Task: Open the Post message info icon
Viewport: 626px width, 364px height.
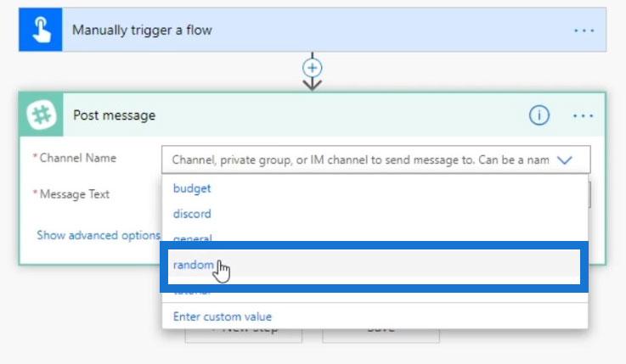Action: tap(539, 115)
